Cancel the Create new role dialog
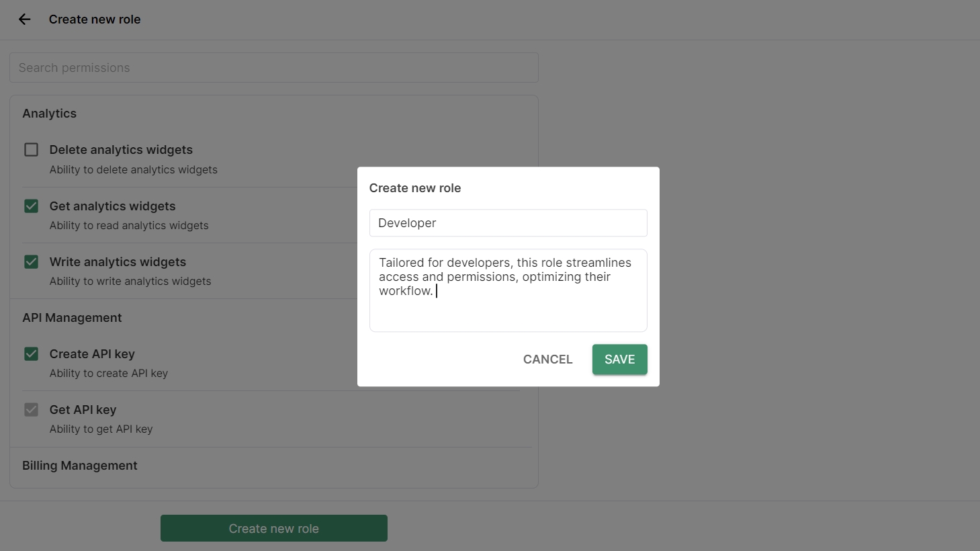 (547, 359)
